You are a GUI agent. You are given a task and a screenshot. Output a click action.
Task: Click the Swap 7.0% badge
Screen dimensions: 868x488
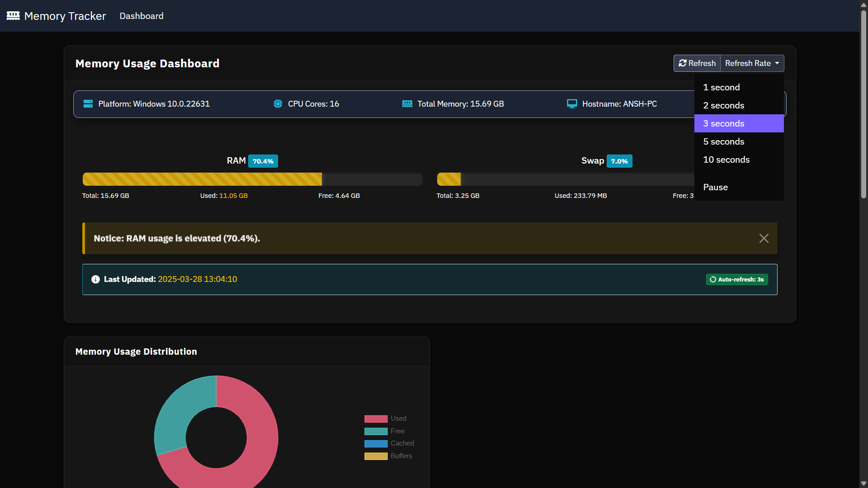619,161
